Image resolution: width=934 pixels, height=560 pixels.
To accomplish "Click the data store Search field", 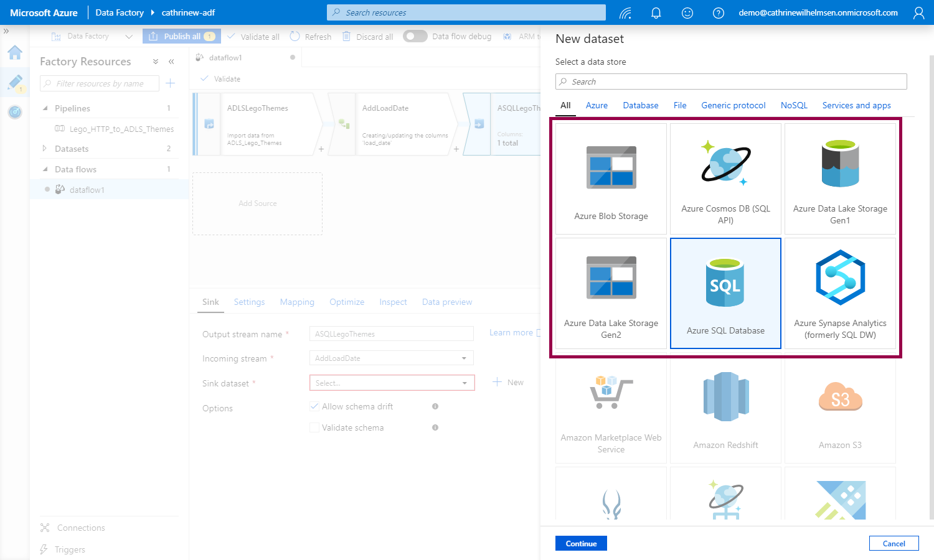I will pos(731,82).
